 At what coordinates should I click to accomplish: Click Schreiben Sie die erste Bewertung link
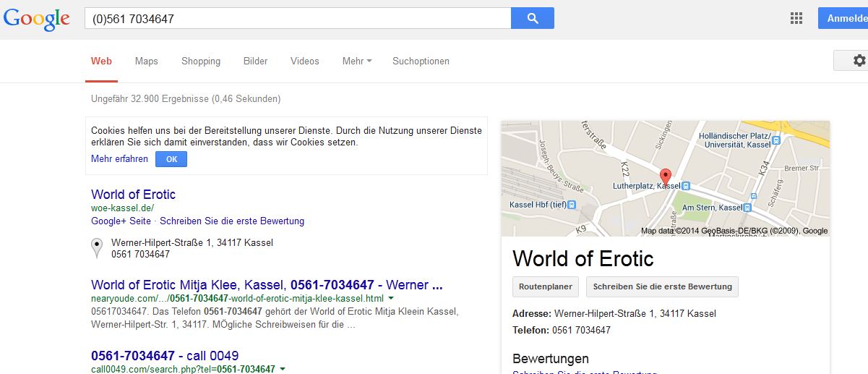[x=232, y=221]
